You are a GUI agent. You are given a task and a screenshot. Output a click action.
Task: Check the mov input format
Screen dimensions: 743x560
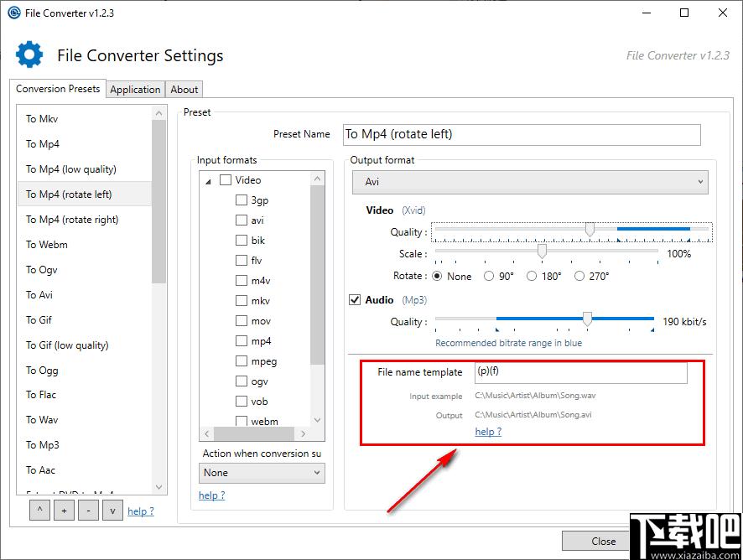click(x=242, y=321)
